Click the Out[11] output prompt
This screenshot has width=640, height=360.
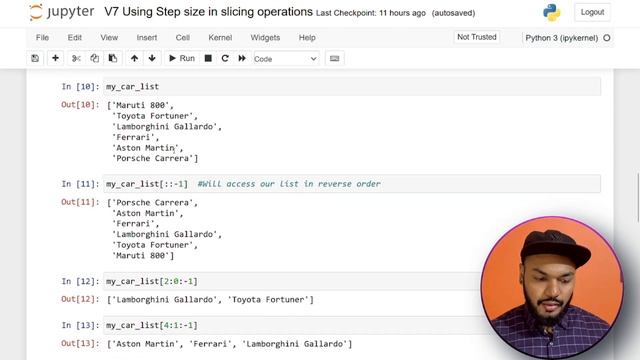tap(80, 202)
